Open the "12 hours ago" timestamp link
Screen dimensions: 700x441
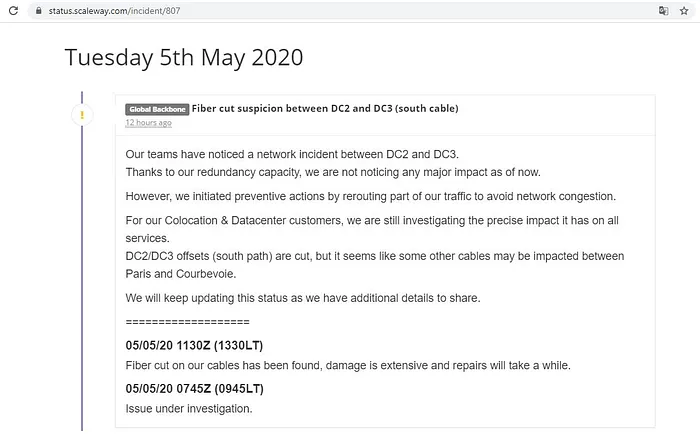[x=148, y=123]
